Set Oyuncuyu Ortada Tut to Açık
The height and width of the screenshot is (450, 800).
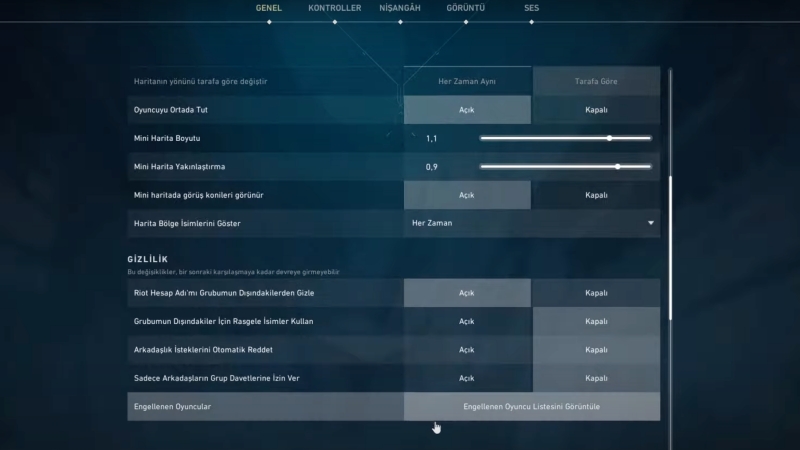467,110
